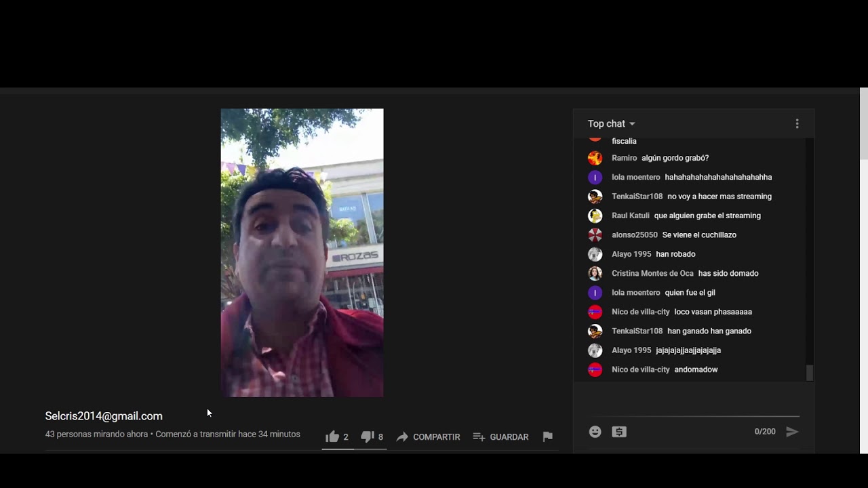Click message 'loco vasan phasaaaaa'
The image size is (868, 488).
point(713,312)
